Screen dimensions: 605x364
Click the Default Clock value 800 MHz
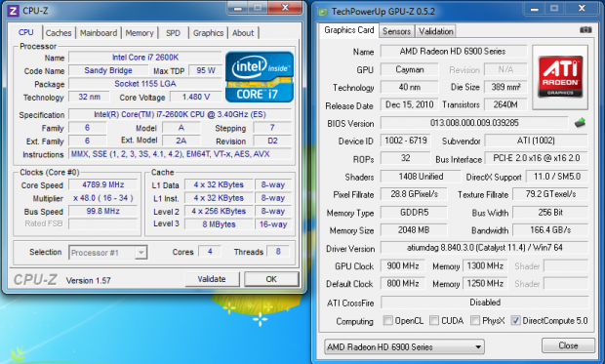403,284
